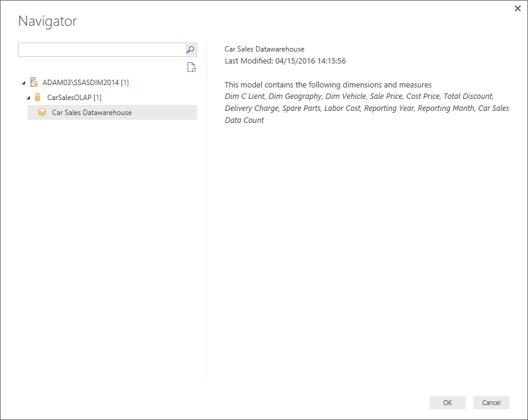The height and width of the screenshot is (420, 528).
Task: Click the italic dimensions and measures list
Action: coord(367,108)
